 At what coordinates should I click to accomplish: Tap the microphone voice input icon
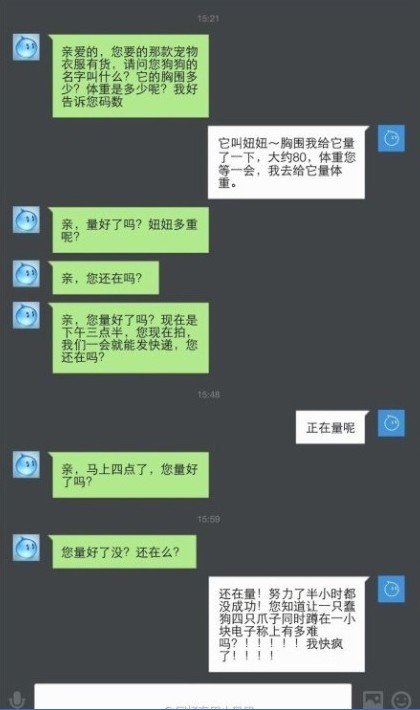coord(16,699)
